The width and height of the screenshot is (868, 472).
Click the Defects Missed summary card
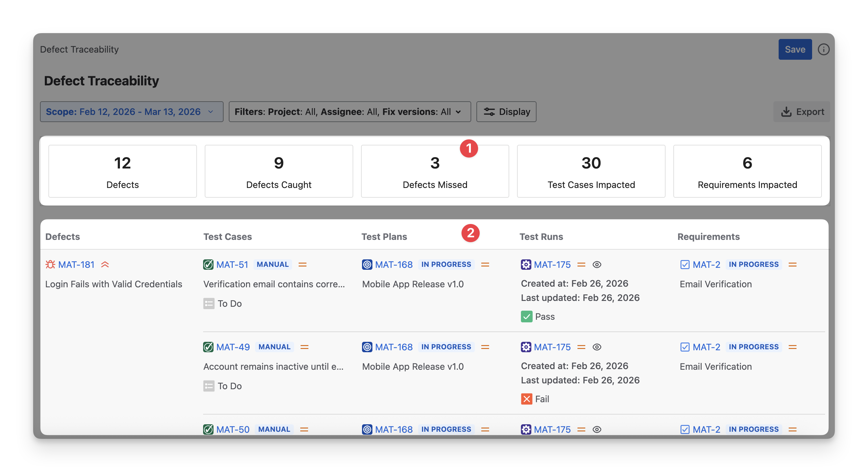(x=435, y=171)
